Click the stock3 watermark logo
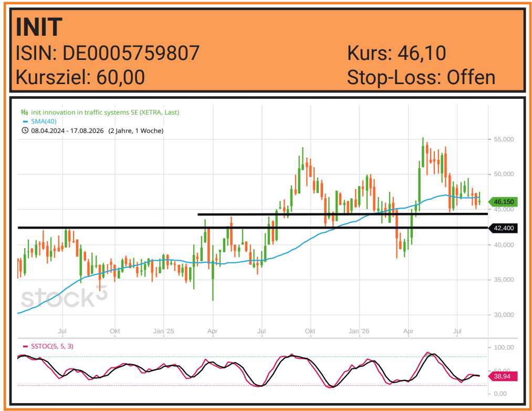 [x=64, y=296]
